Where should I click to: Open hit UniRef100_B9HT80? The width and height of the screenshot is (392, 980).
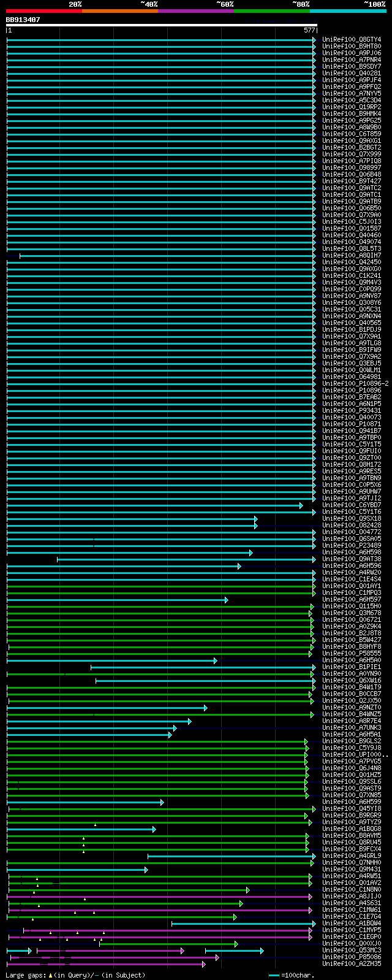352,46
